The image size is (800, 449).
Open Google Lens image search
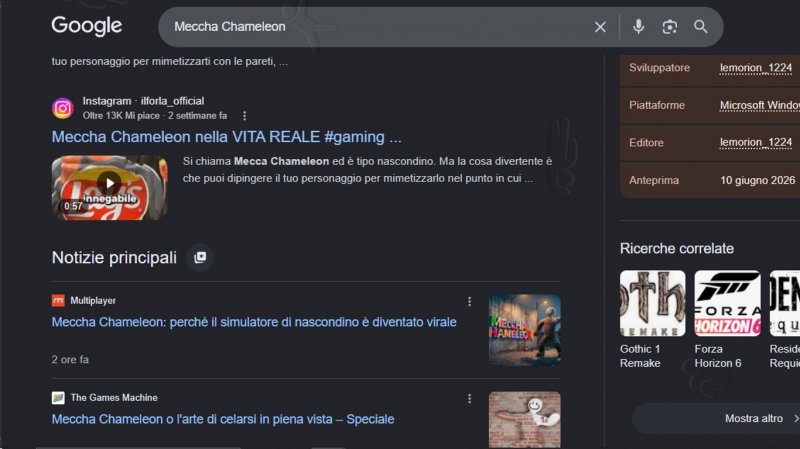(x=669, y=27)
